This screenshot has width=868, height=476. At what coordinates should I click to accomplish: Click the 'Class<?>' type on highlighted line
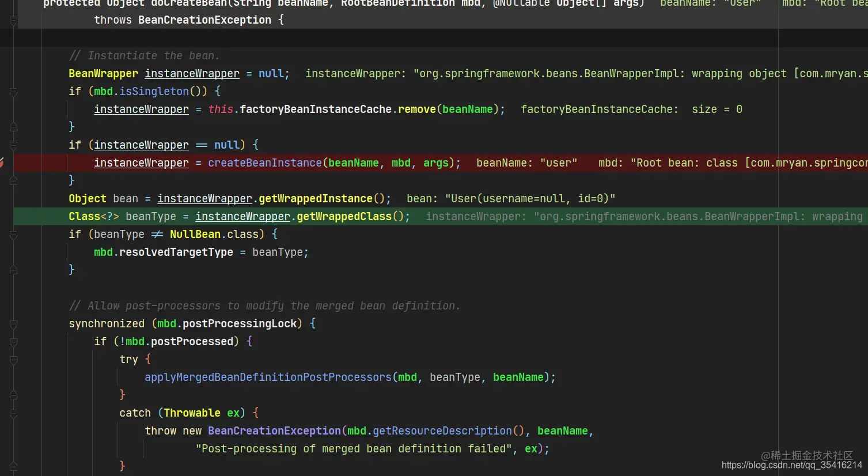(x=94, y=217)
